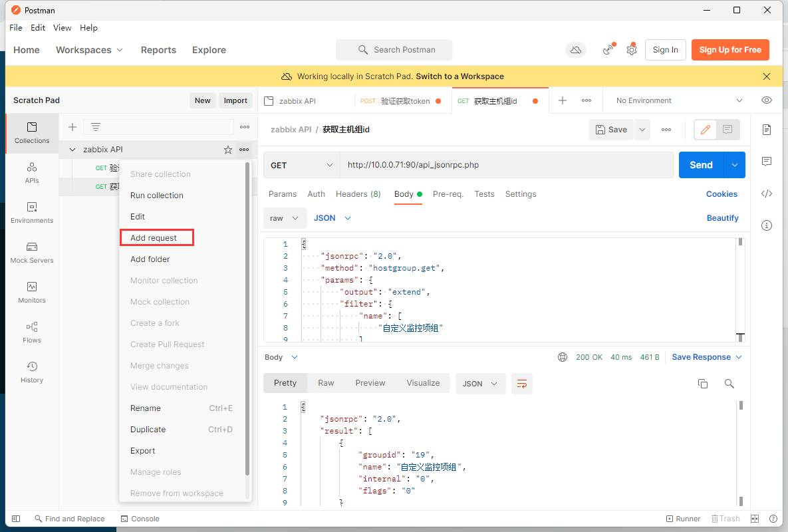
Task: Select Add folder in context menu
Action: tap(150, 259)
